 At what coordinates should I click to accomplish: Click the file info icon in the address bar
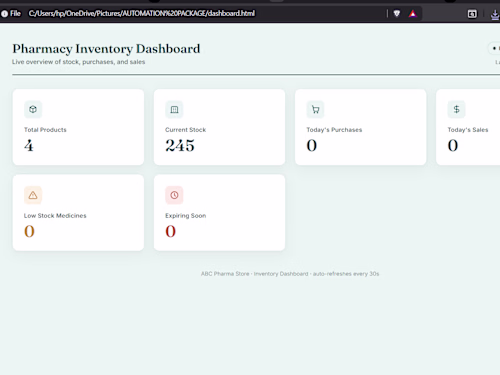[5, 14]
